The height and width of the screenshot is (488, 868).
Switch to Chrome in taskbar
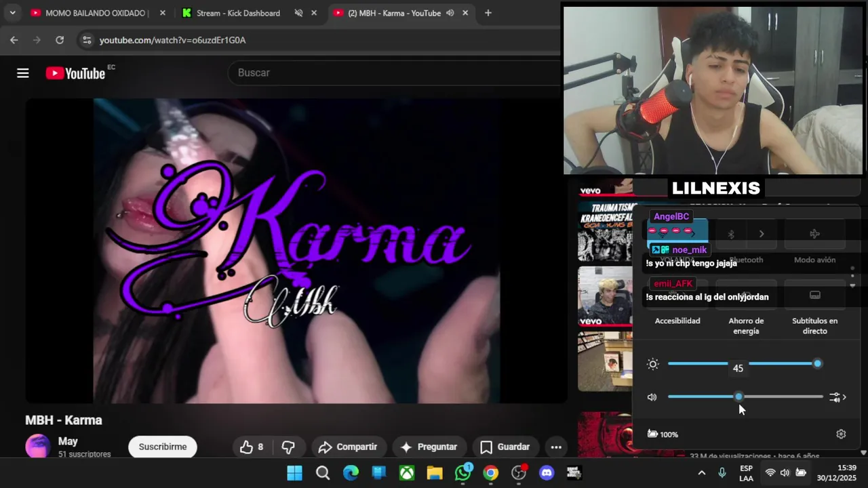(491, 473)
